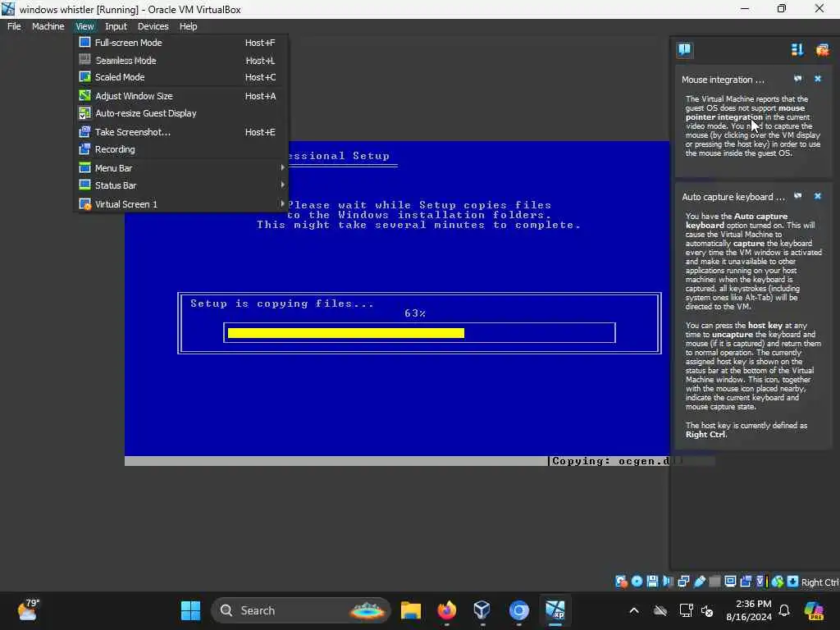The image size is (840, 630).
Task: Open the clock and date flyout
Action: pyautogui.click(x=748, y=610)
